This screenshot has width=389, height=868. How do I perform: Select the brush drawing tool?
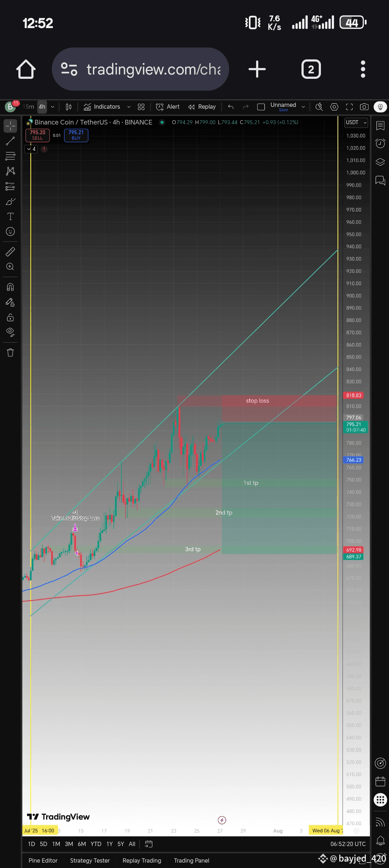click(x=10, y=202)
